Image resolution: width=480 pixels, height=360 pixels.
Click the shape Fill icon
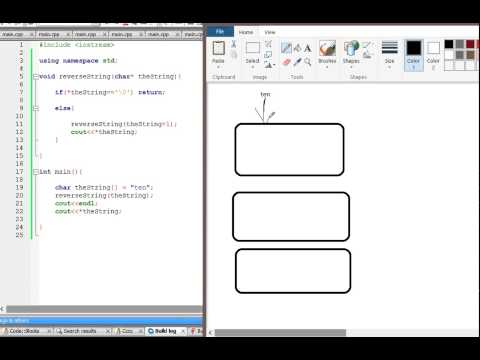(367, 55)
